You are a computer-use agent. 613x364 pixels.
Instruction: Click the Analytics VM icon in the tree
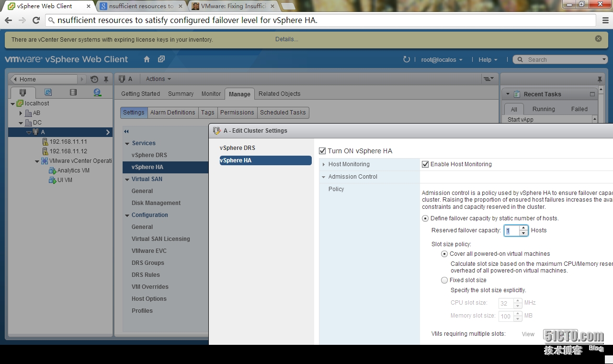tap(52, 171)
